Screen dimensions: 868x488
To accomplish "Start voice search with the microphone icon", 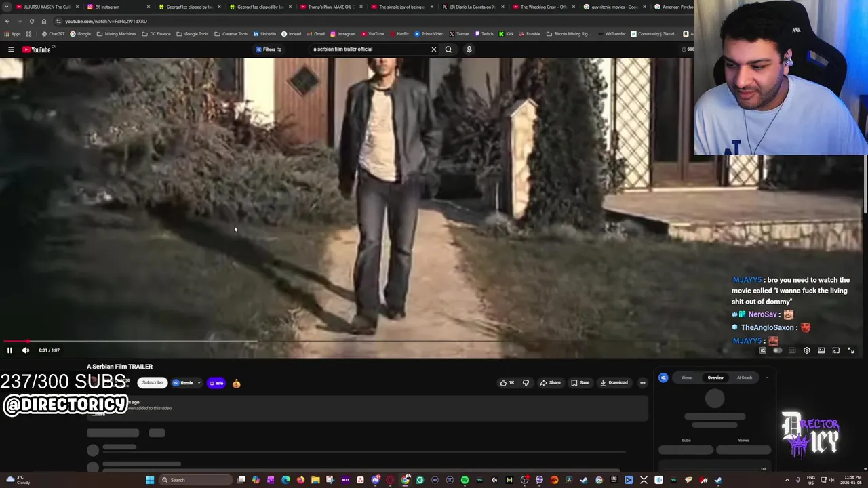I will pos(469,49).
